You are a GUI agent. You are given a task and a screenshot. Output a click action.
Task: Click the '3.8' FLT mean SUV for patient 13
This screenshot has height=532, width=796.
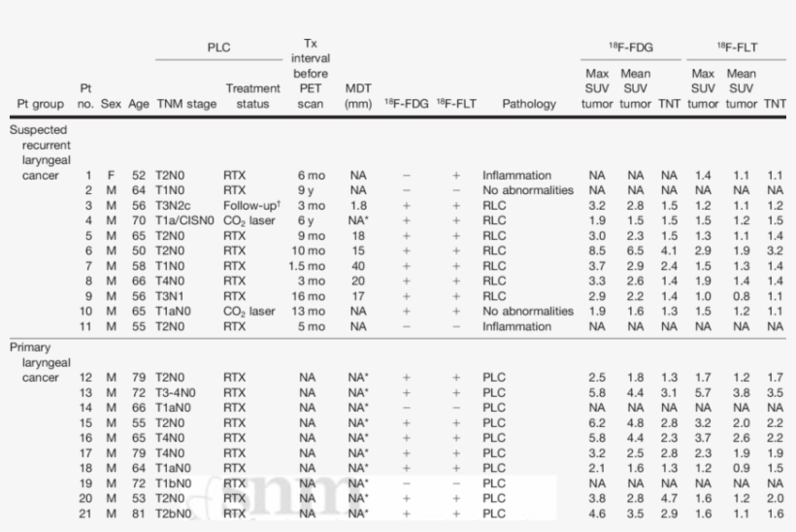742,393
